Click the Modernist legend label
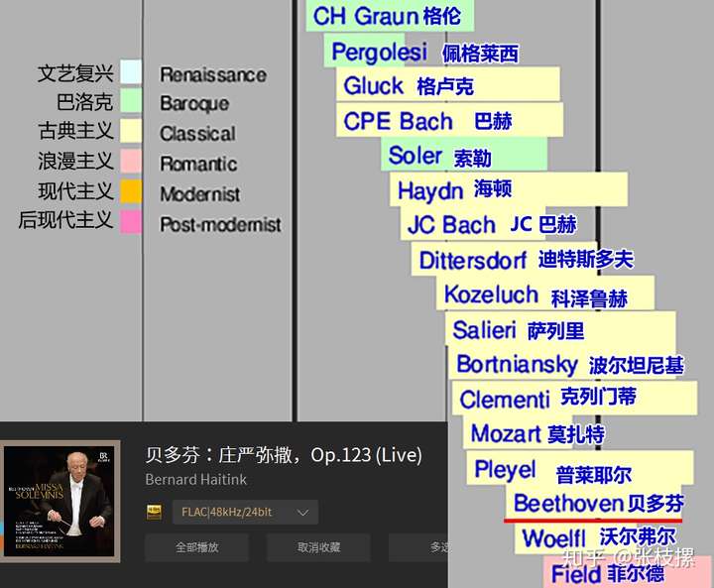Screen dimensions: 714x588 click(x=200, y=194)
